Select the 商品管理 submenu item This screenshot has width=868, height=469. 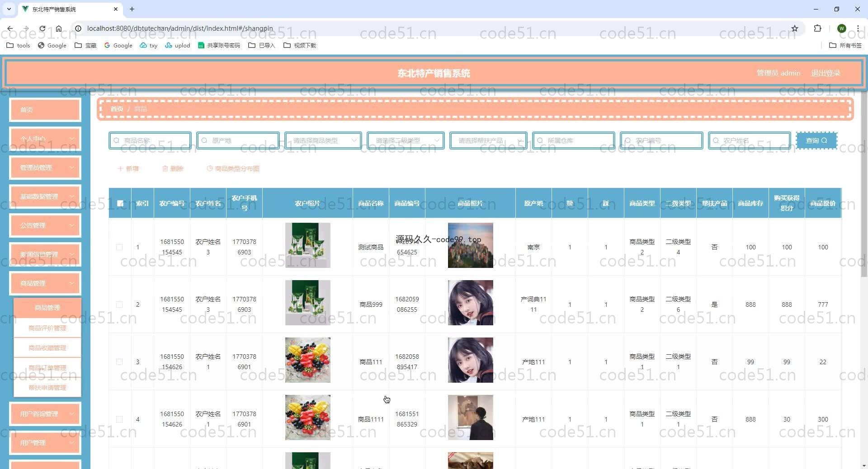pyautogui.click(x=47, y=308)
